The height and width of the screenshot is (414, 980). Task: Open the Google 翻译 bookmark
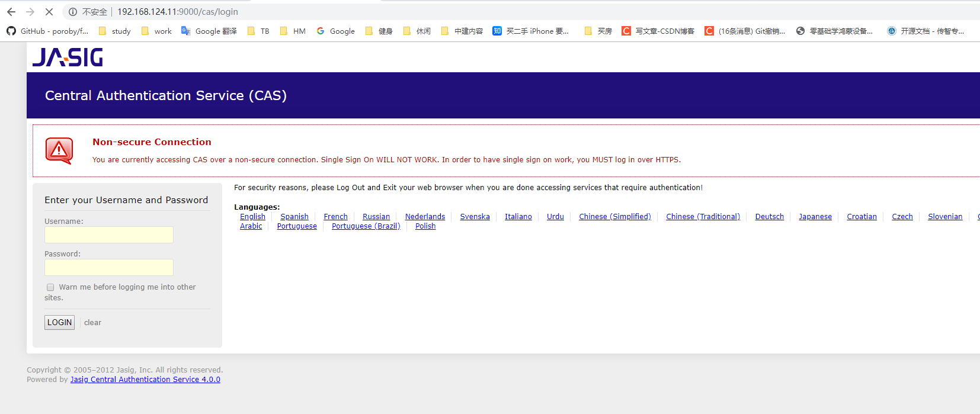[209, 31]
